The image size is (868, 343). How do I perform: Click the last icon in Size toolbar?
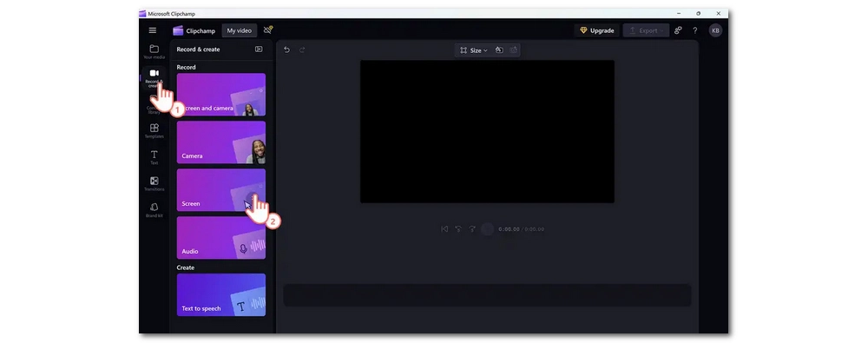tap(513, 49)
